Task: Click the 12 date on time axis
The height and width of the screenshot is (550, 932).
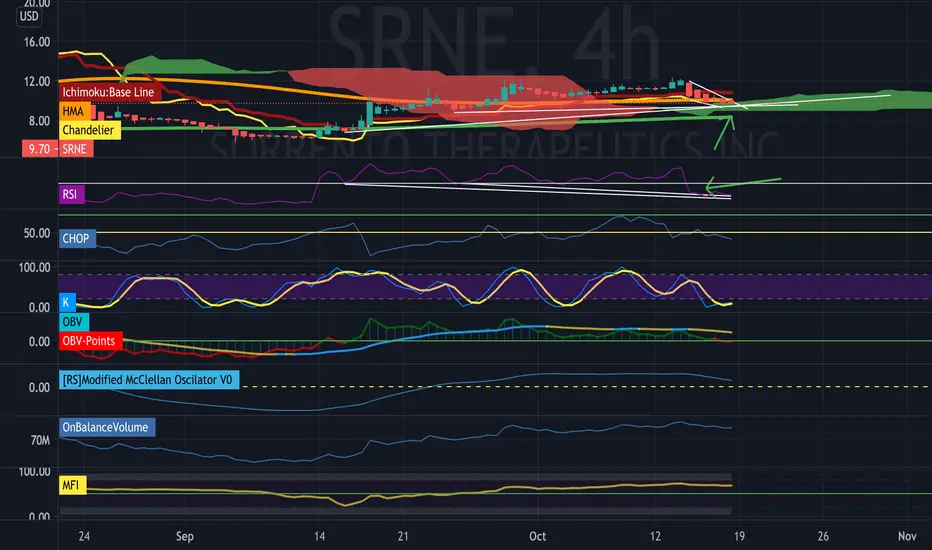Action: tap(655, 536)
